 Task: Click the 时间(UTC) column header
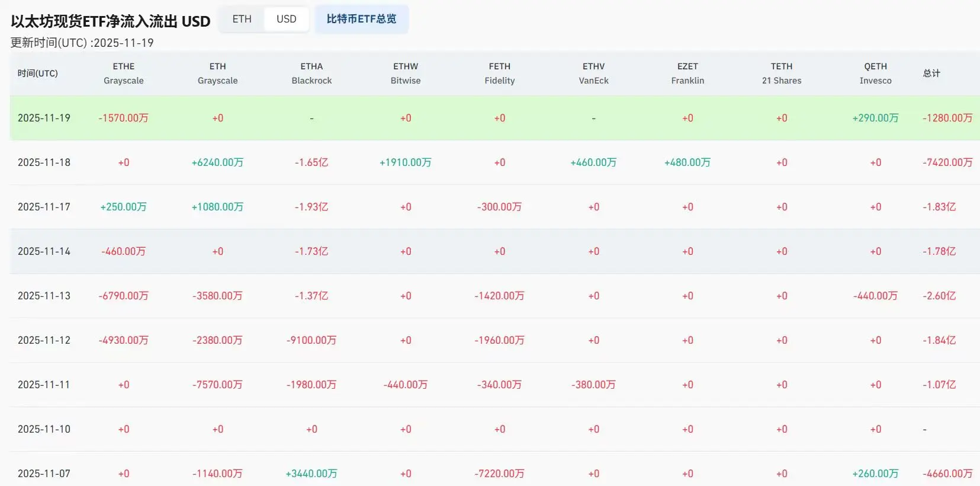tap(38, 73)
